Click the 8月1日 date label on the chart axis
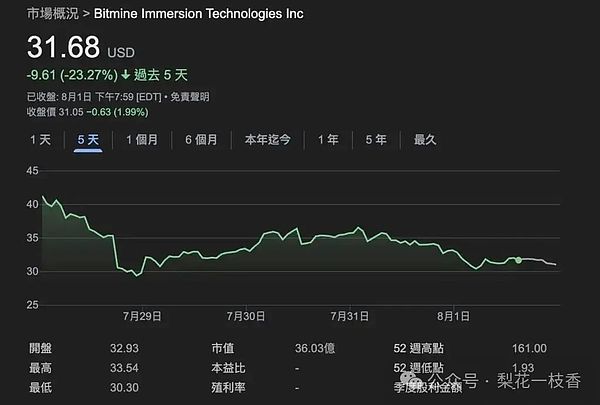600x405 pixels. [x=451, y=315]
